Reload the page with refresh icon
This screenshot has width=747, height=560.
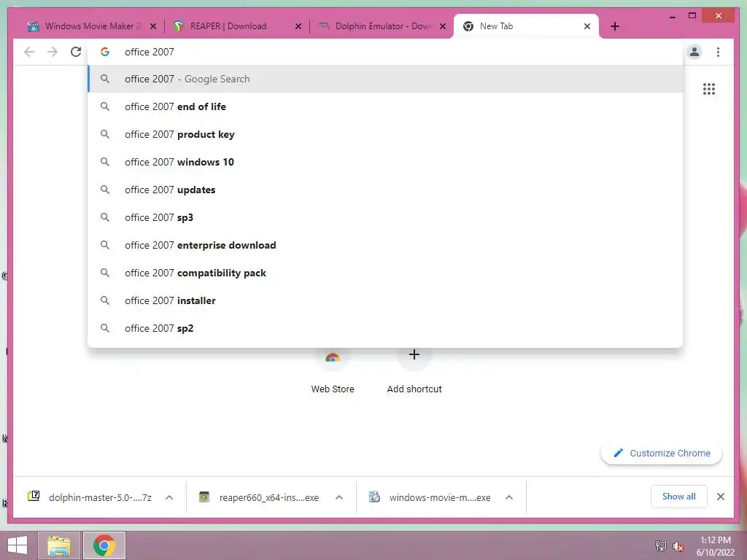76,52
